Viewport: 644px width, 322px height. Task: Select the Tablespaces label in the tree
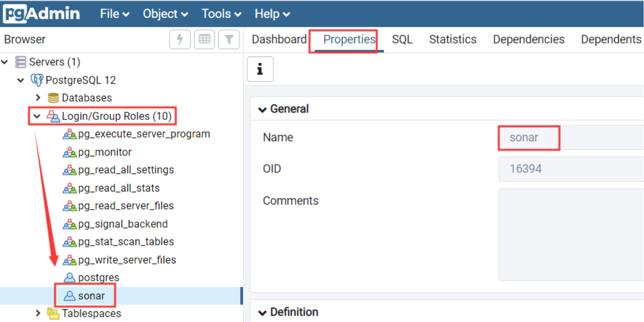pos(91,313)
